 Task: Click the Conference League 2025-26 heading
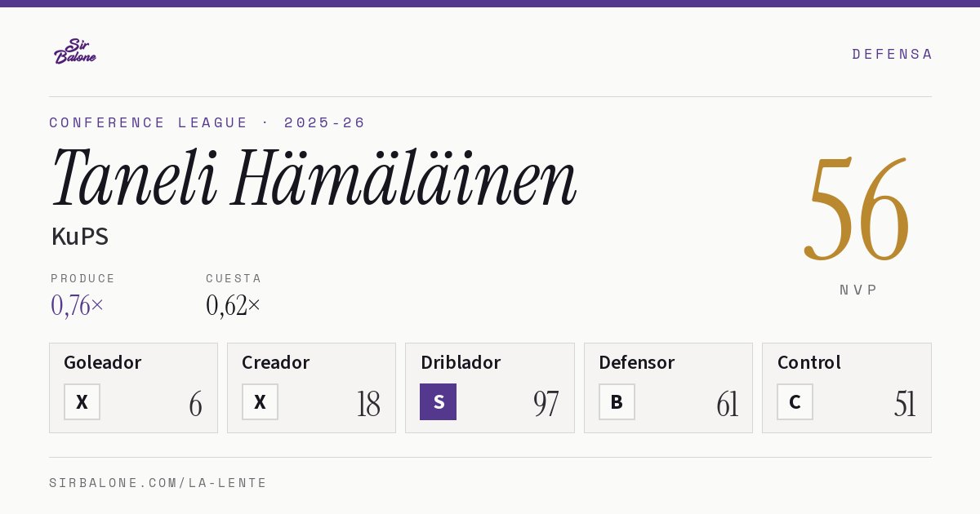pos(207,122)
